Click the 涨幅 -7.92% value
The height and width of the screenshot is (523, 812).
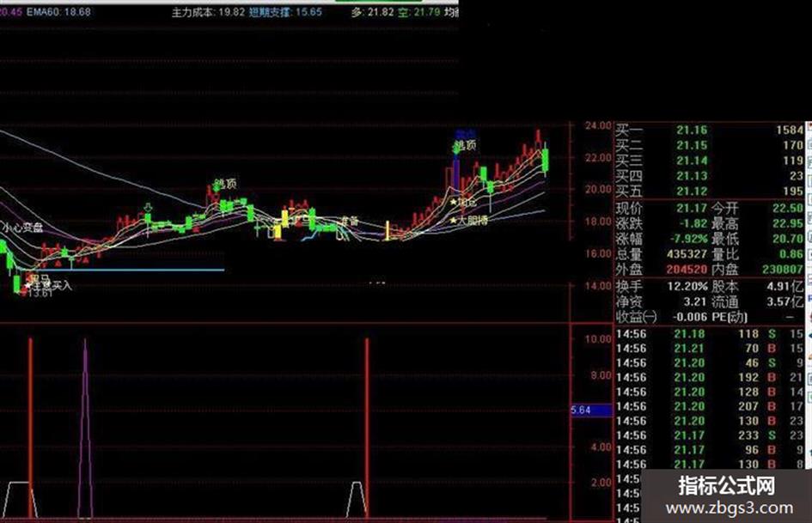click(x=688, y=240)
